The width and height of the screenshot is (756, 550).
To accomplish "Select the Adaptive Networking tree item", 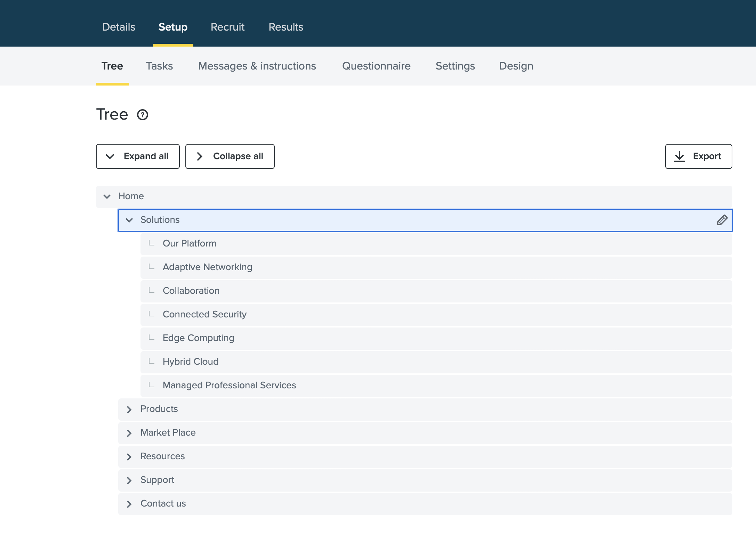I will click(207, 267).
